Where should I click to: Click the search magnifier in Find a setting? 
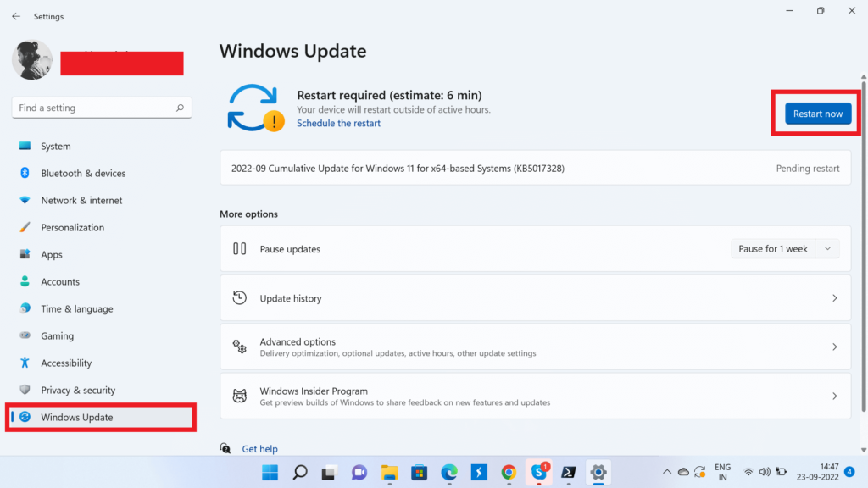click(180, 108)
